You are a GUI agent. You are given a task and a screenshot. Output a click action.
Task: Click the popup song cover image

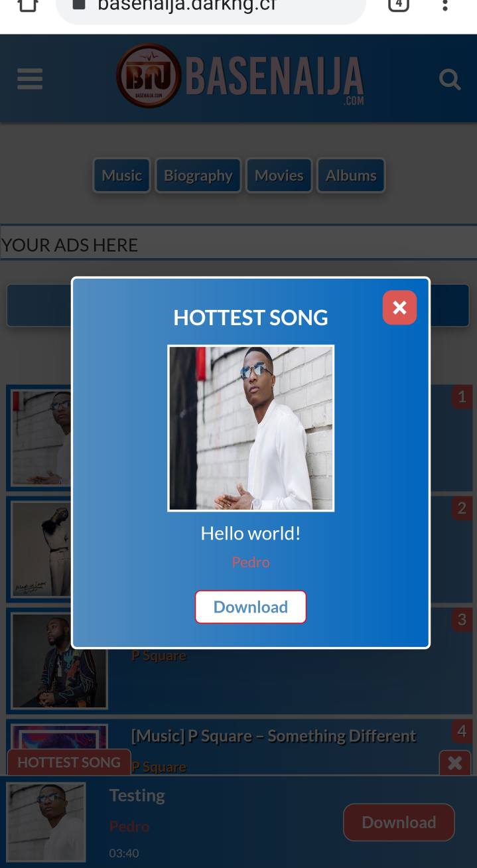251,428
